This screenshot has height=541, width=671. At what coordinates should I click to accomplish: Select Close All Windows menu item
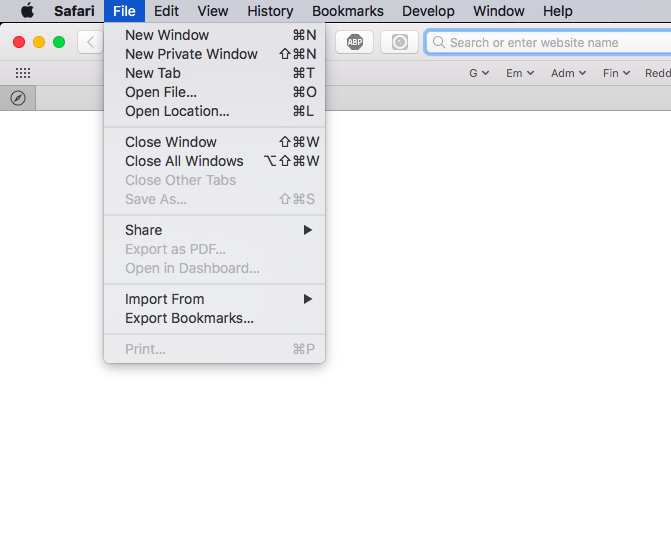[214, 161]
